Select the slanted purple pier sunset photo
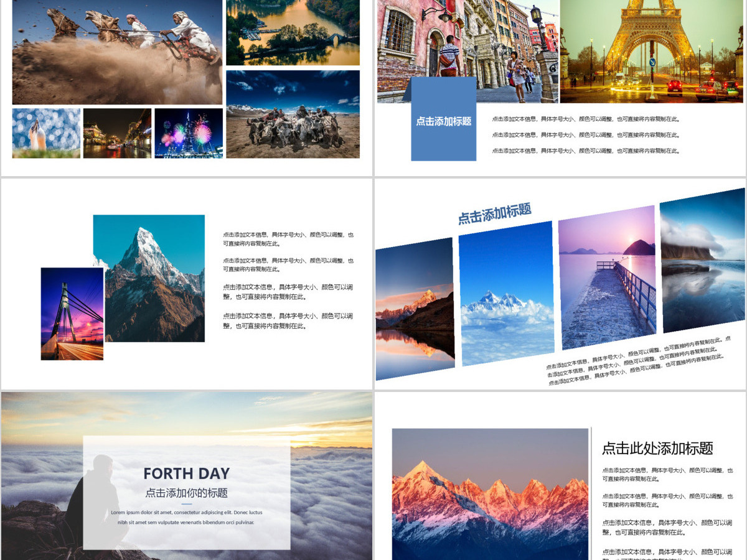 (608, 278)
